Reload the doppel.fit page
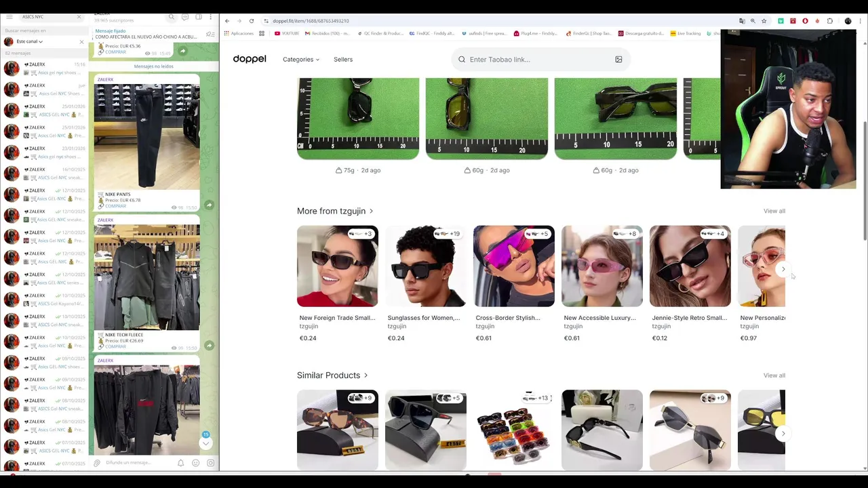The image size is (868, 488). pyautogui.click(x=252, y=21)
